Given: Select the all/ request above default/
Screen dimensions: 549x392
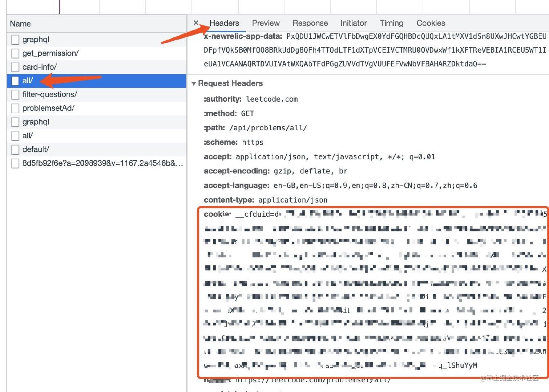Looking at the screenshot, I should (97, 136).
